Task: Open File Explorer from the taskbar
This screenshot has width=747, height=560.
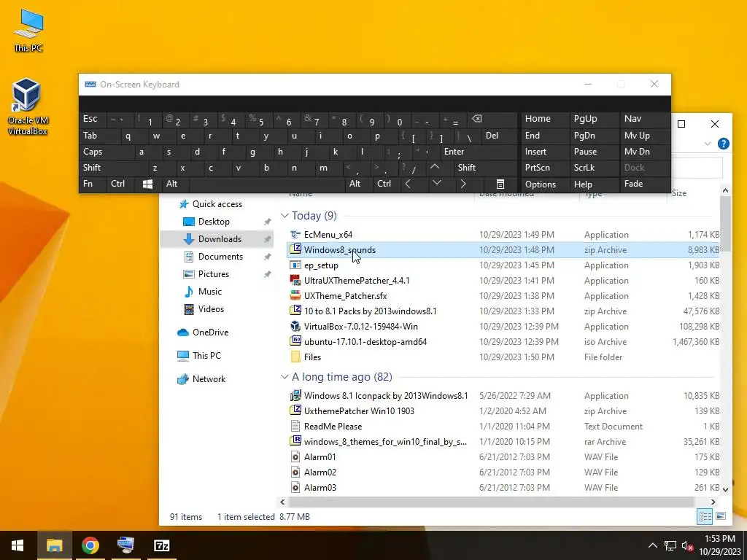Action: point(54,545)
